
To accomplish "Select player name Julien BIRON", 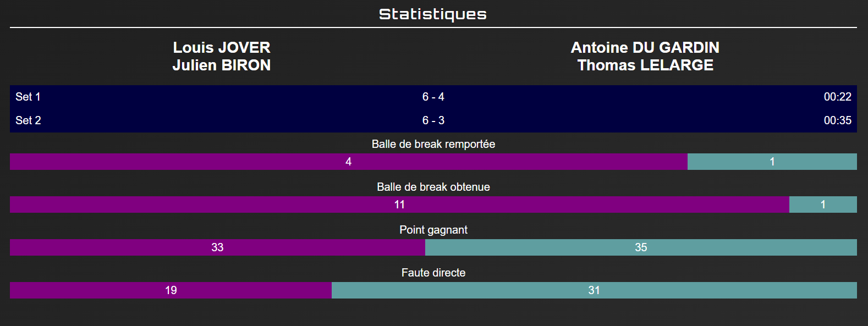I will tap(222, 65).
